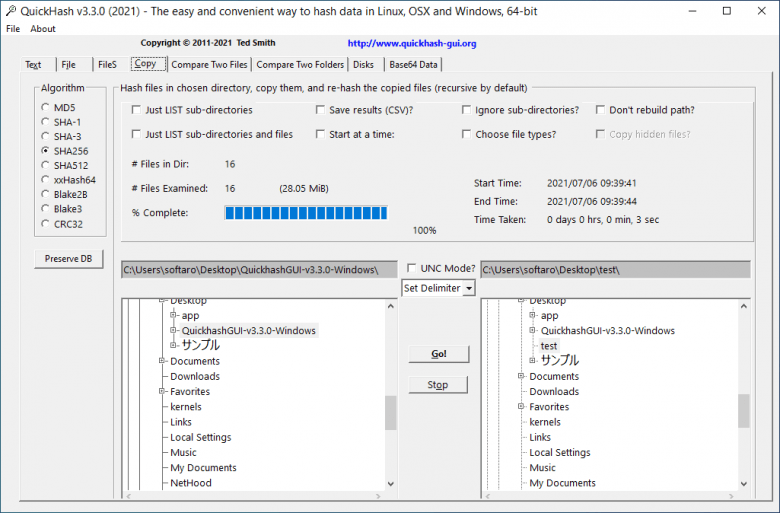Select the SHA-3 algorithm
Viewport: 780px width, 513px height.
45,136
